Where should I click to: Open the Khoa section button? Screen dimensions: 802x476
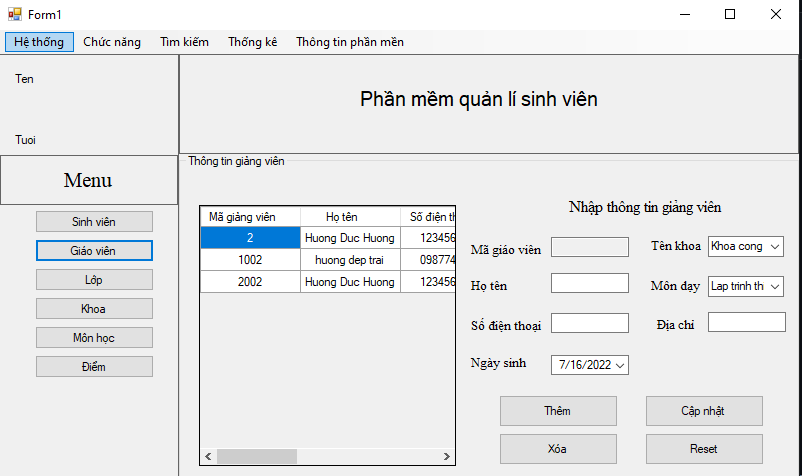(94, 309)
